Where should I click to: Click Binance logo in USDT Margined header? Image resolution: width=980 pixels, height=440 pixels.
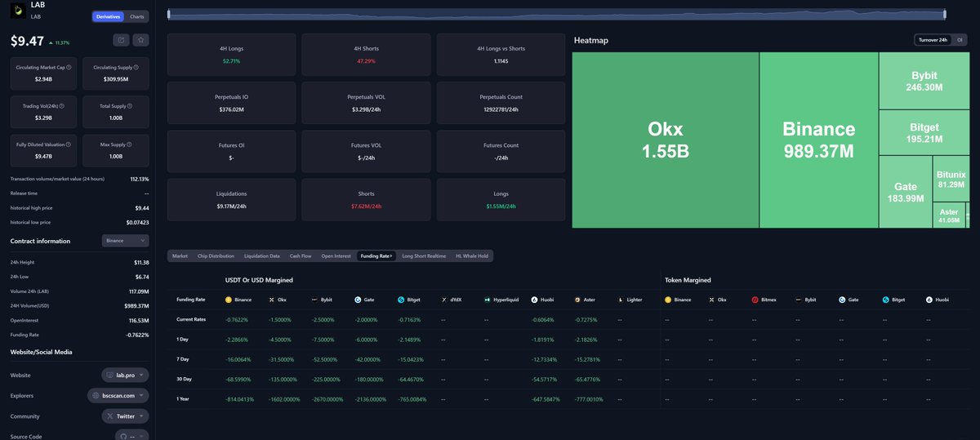tap(229, 300)
